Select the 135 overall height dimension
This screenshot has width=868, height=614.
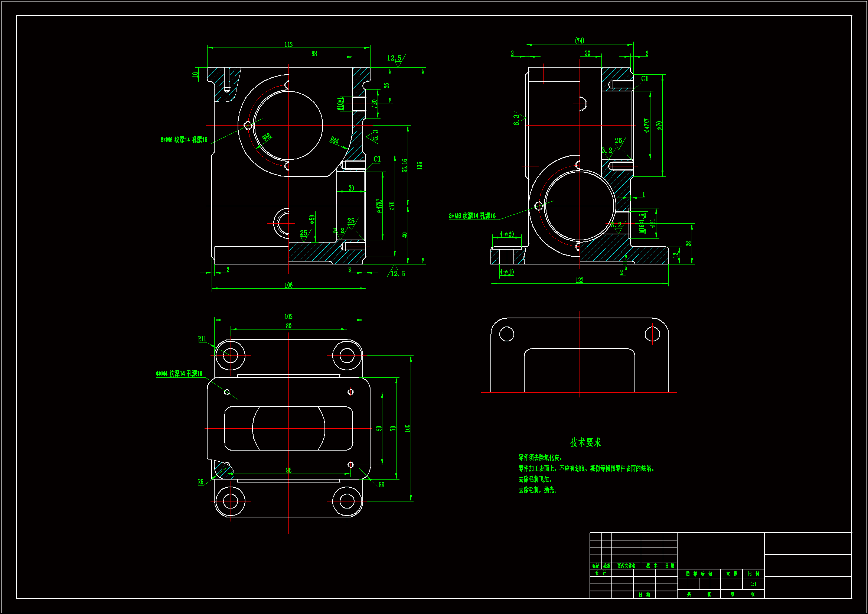tap(419, 166)
